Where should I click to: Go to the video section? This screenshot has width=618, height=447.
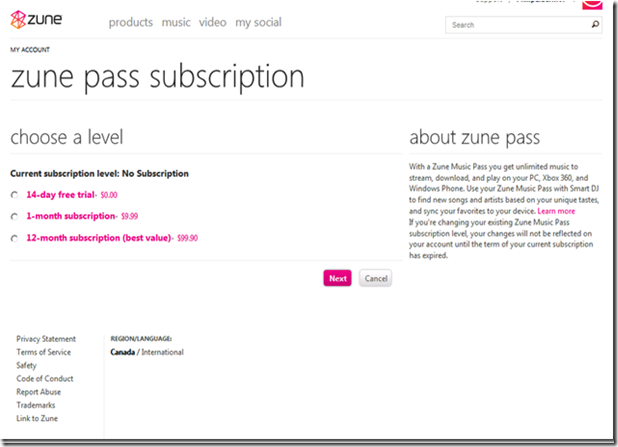(x=212, y=22)
